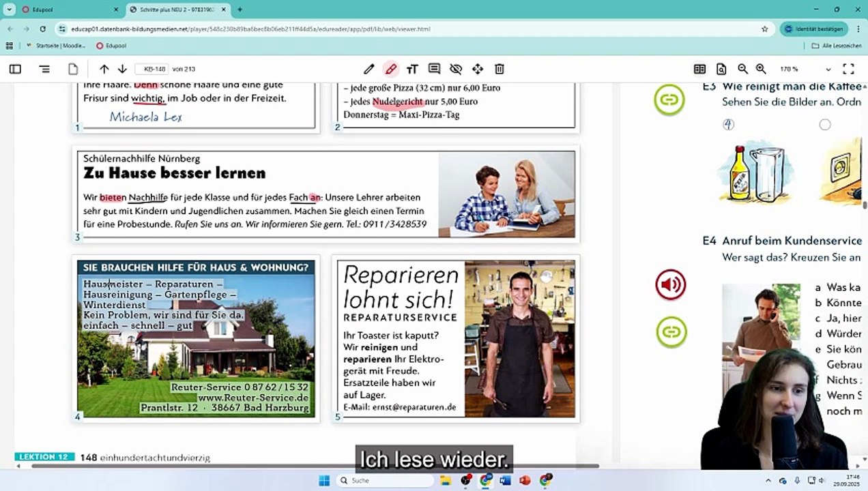Click highlighted word Nudelgericht
The height and width of the screenshot is (491, 868).
397,101
